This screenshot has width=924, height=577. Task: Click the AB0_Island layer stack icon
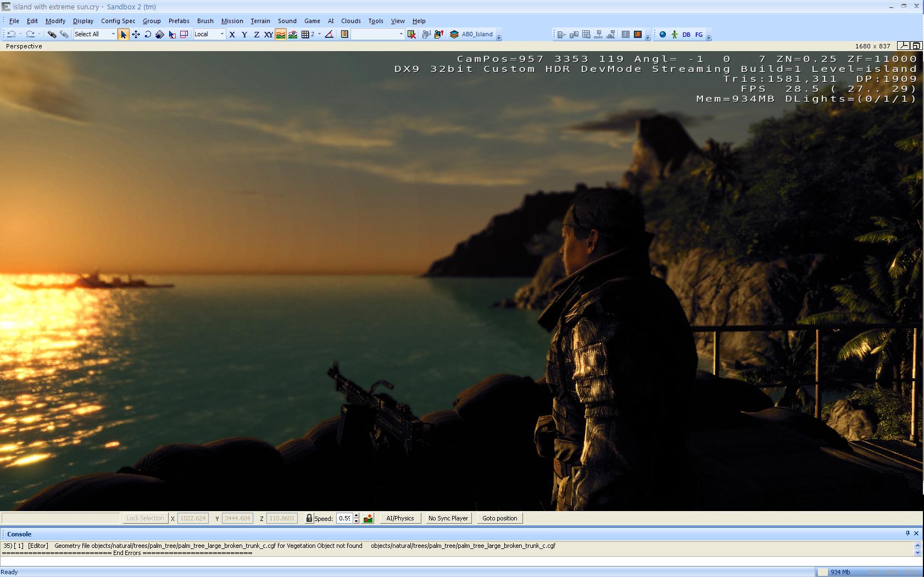[454, 34]
